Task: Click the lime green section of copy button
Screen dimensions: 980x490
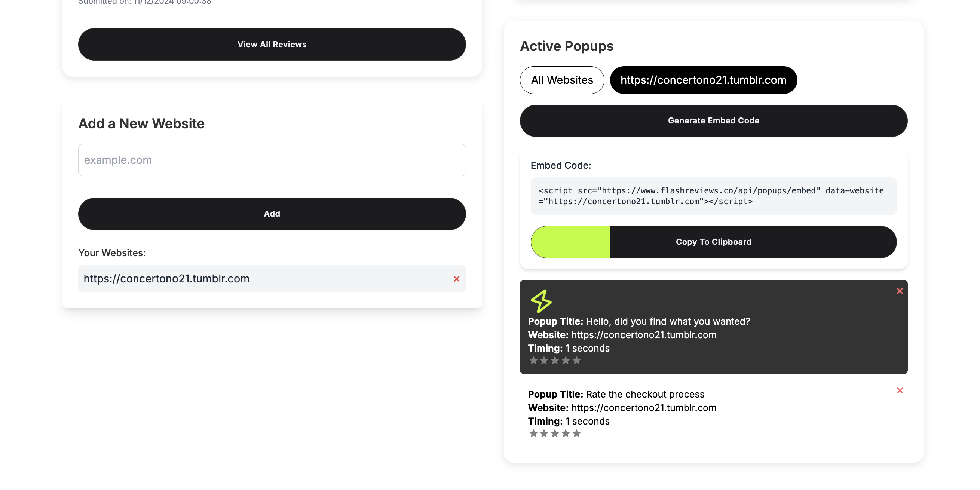Action: [x=570, y=242]
